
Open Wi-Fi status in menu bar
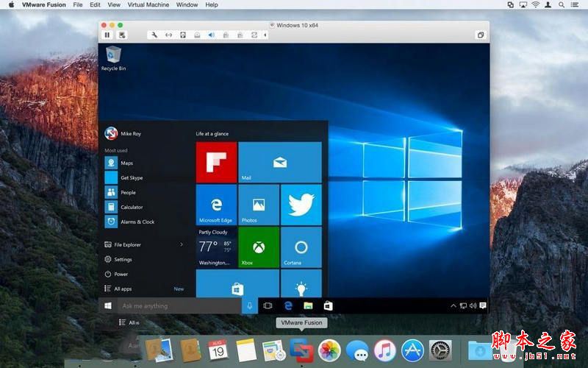click(x=536, y=4)
